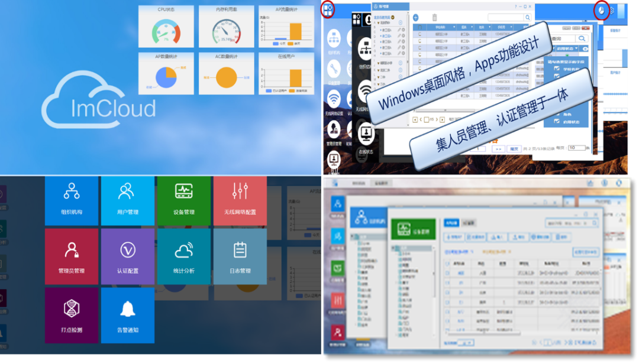
Task: Click the blue add button in user window
Action: (416, 18)
